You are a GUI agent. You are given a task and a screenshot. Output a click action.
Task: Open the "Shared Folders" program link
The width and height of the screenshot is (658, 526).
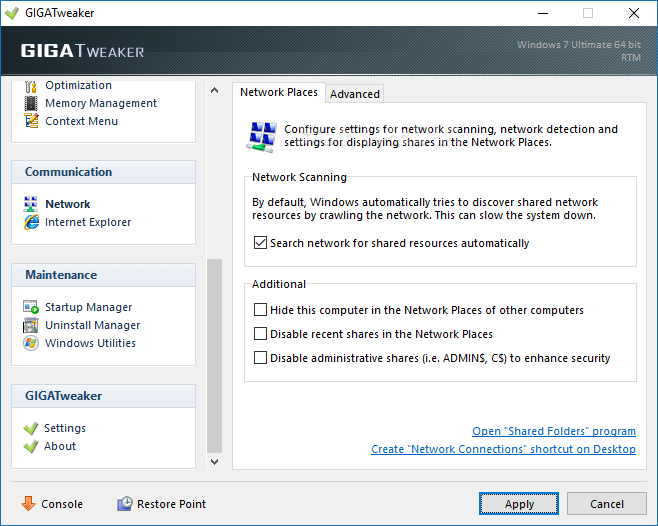coord(554,432)
